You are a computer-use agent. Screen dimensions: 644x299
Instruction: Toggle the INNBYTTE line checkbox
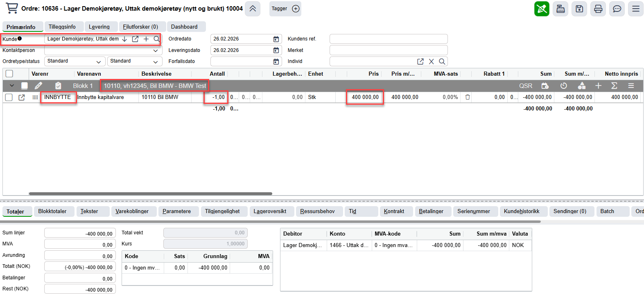[x=9, y=97]
